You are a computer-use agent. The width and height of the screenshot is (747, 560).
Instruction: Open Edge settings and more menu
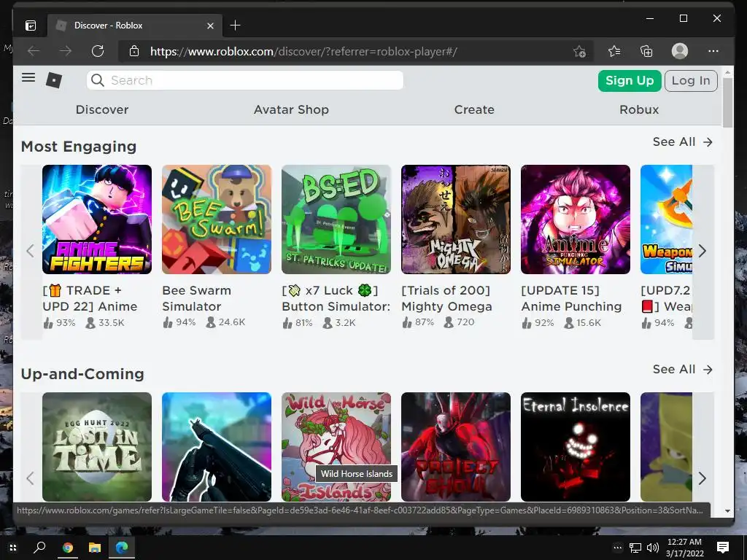713,51
